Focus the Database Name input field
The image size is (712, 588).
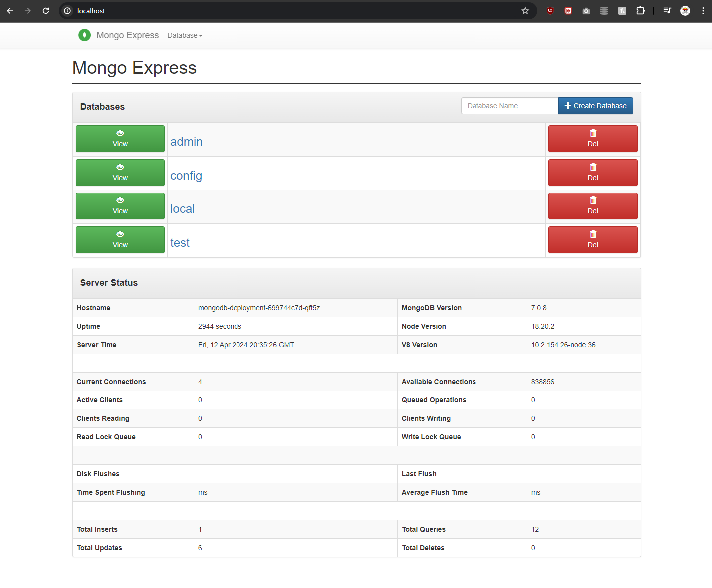point(509,106)
